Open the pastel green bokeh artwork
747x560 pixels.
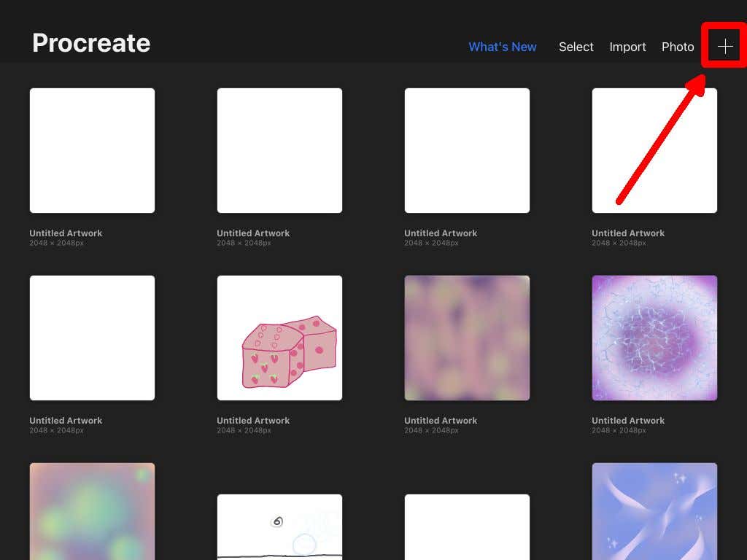coord(92,510)
